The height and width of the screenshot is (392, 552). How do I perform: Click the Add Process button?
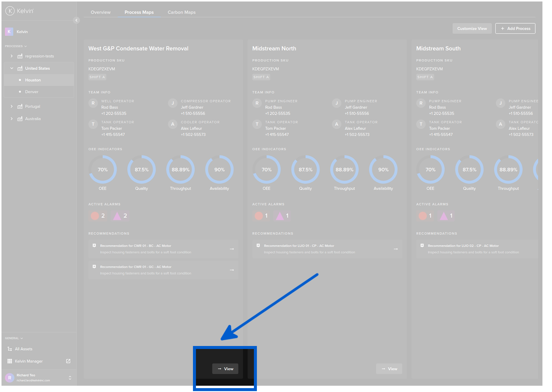[515, 28]
